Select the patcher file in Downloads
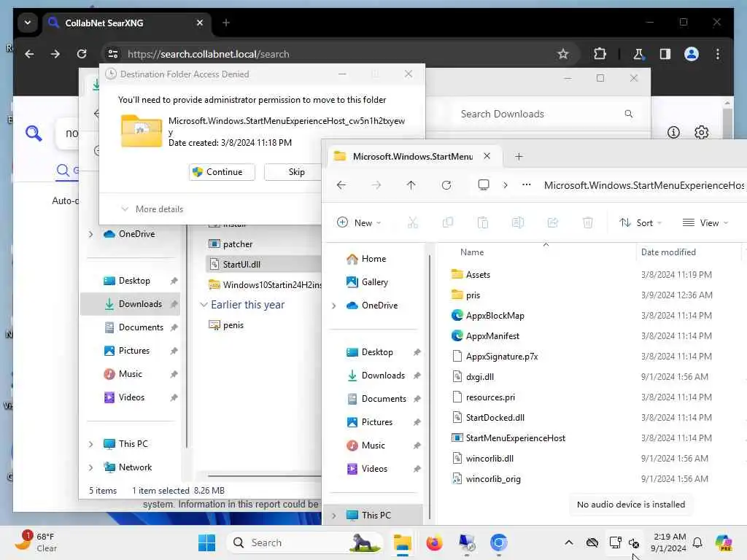This screenshot has height=560, width=747. 237,244
